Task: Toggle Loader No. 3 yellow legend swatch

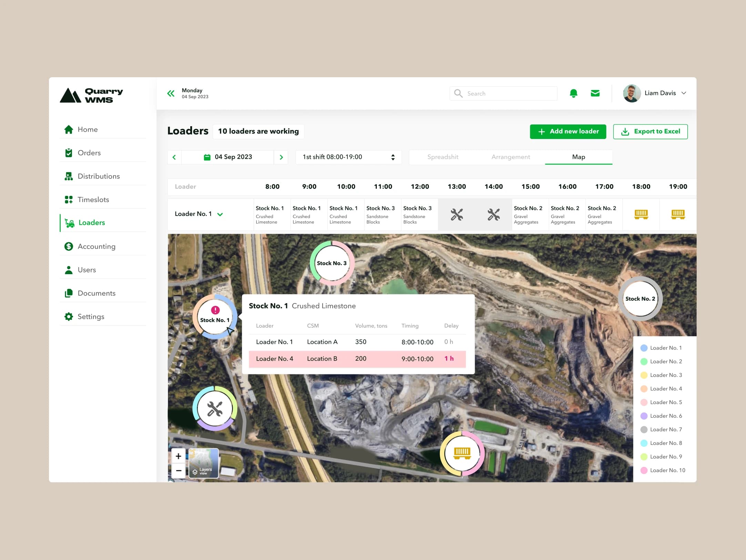Action: (644, 375)
